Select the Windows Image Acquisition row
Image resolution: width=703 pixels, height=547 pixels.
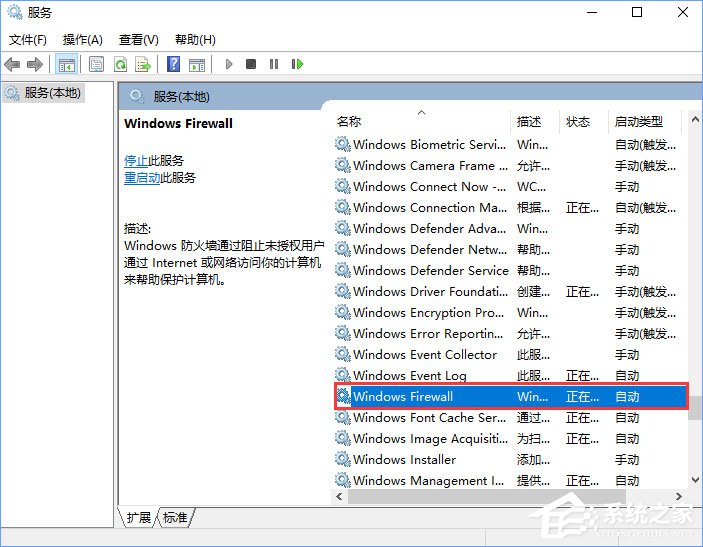(x=511, y=438)
